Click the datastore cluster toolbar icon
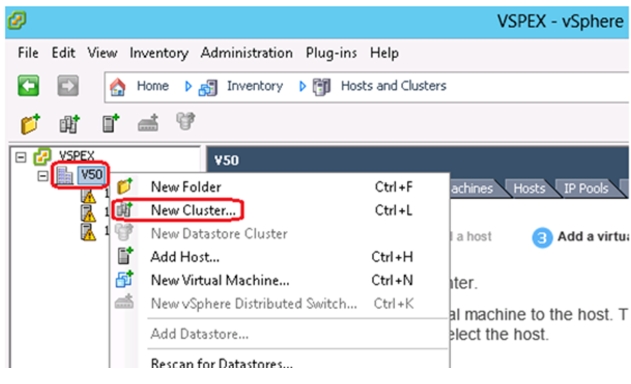The width and height of the screenshot is (631, 384). [x=186, y=122]
